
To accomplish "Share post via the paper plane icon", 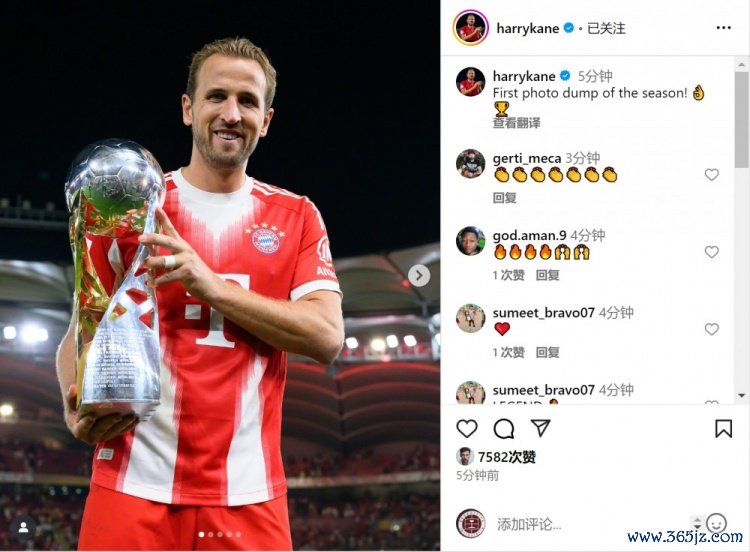I will pos(540,428).
